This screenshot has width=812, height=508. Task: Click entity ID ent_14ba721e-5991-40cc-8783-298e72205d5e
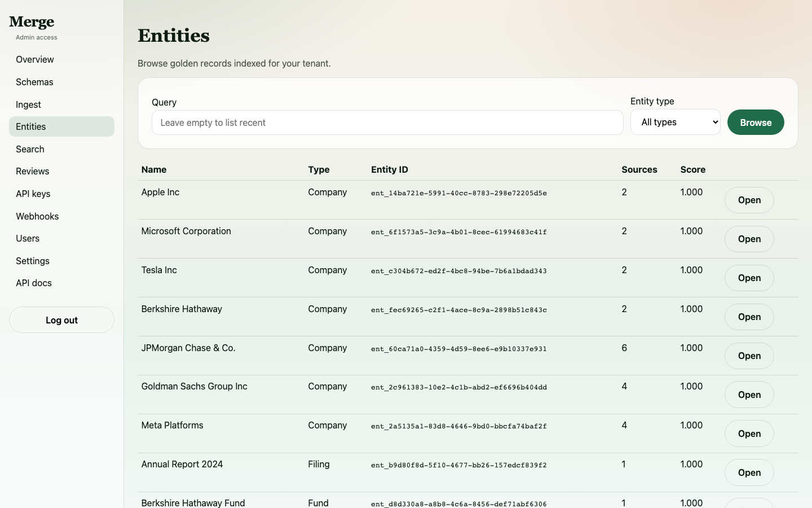459,193
